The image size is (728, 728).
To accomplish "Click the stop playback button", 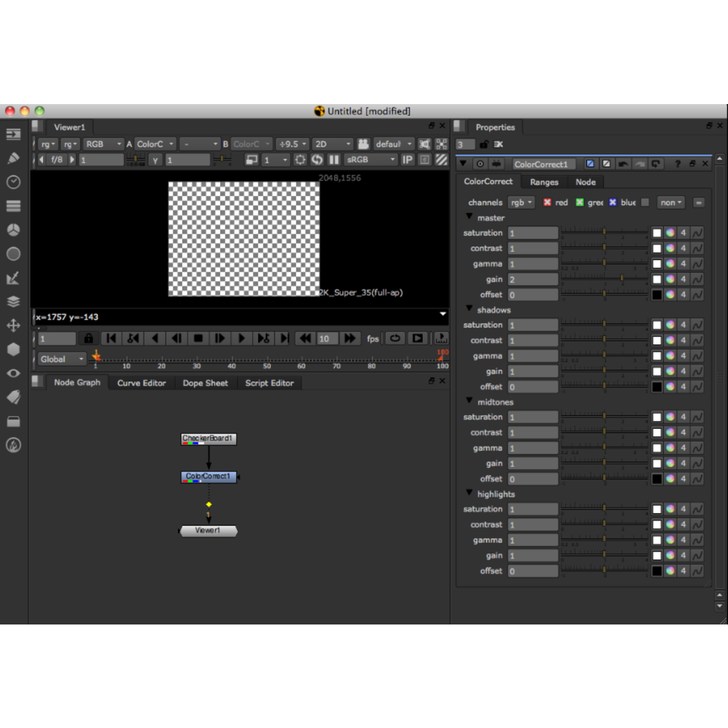I will click(198, 338).
